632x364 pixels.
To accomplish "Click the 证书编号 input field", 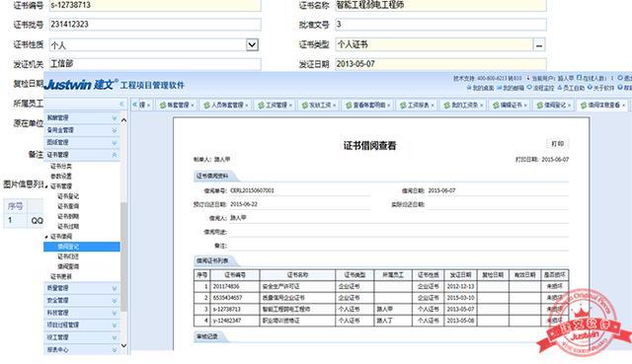I will pyautogui.click(x=155, y=5).
